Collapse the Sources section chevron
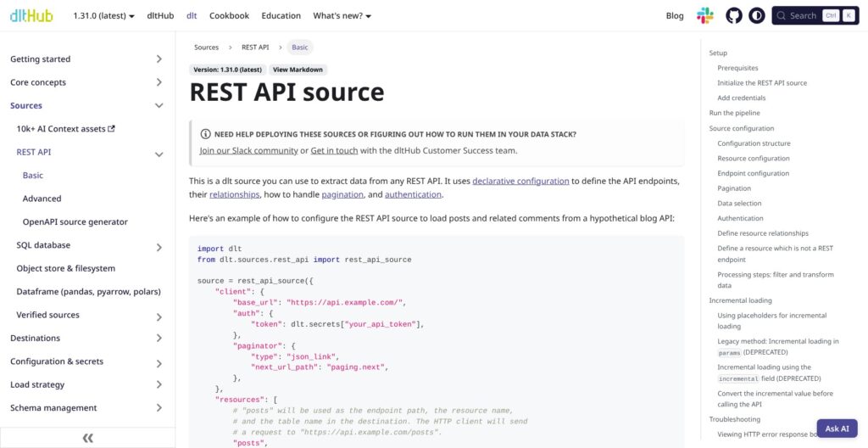 [159, 105]
